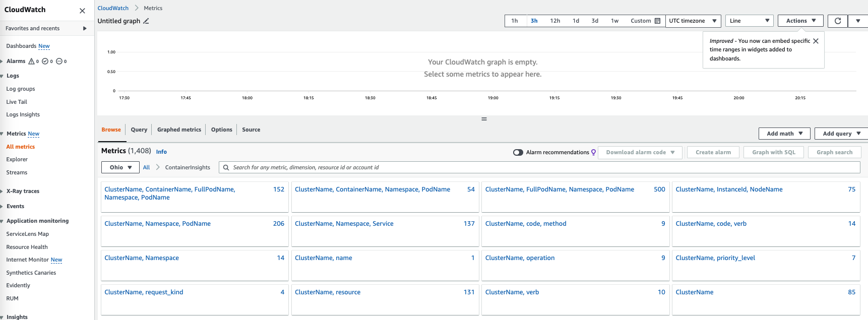The height and width of the screenshot is (320, 868).
Task: Click the insufficient data alarms icon
Action: [59, 61]
